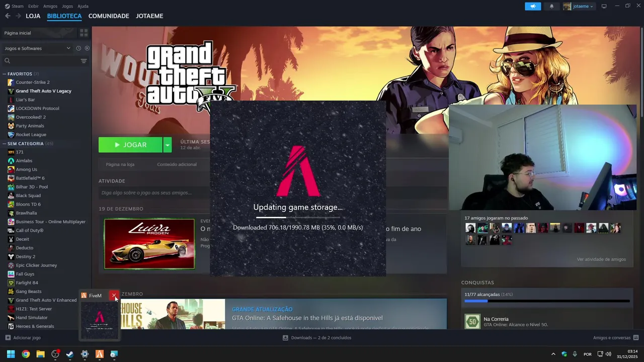Open the Windows Start menu
644x362 pixels.
(x=11, y=354)
